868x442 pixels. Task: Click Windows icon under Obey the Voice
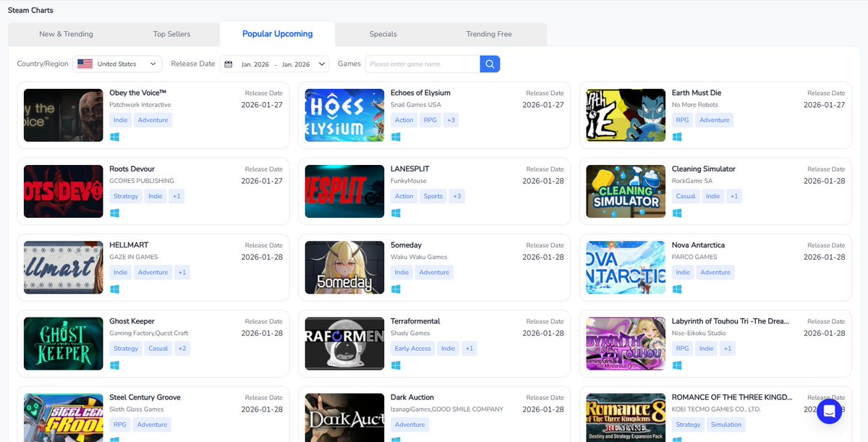(114, 137)
